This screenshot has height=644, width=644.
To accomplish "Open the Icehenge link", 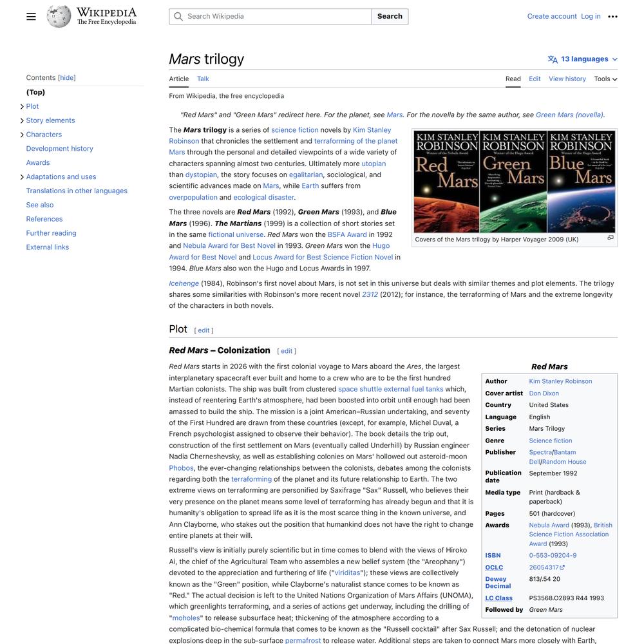I will [x=184, y=283].
